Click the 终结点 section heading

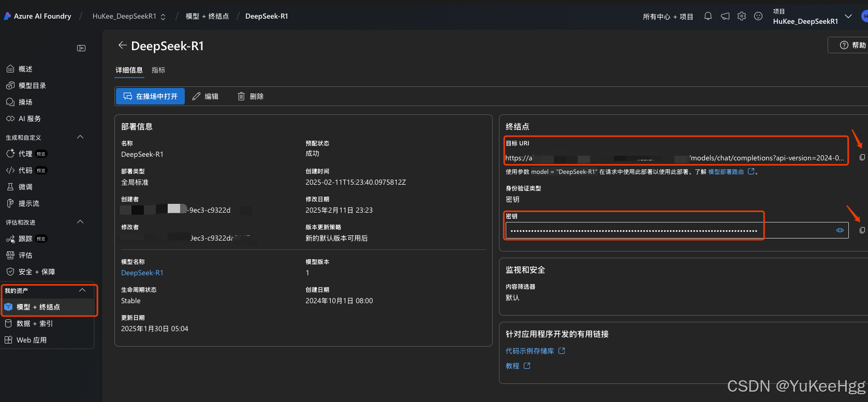pyautogui.click(x=518, y=127)
